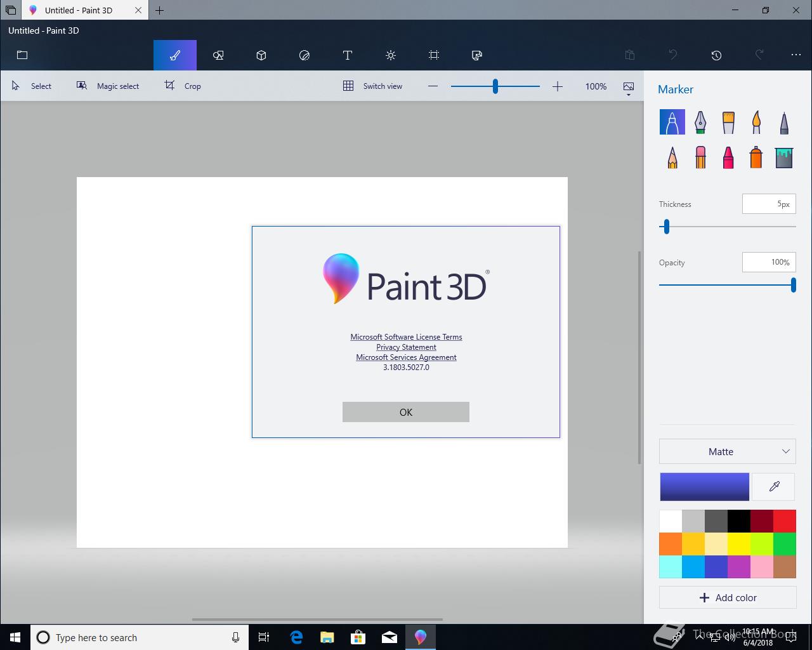812x650 pixels.
Task: Launch Microsoft Edge from the taskbar
Action: pos(296,637)
